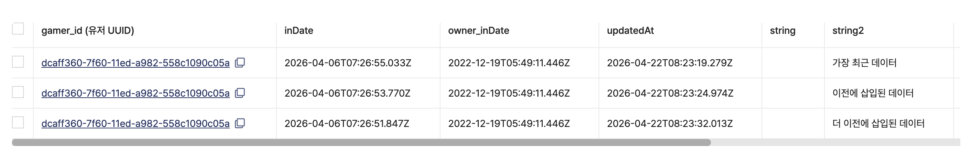
Task: Copy UUID of the 더 이전에 삽입된 데이터 row
Action: (240, 123)
